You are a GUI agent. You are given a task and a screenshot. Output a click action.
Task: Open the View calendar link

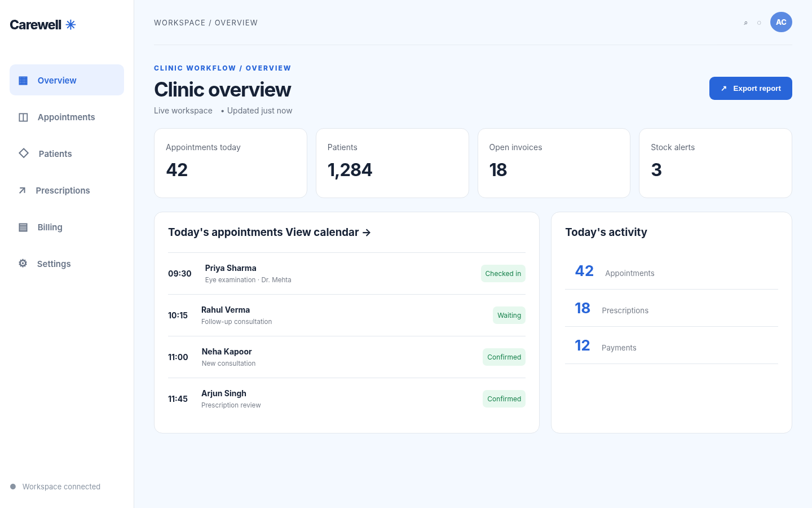click(328, 232)
